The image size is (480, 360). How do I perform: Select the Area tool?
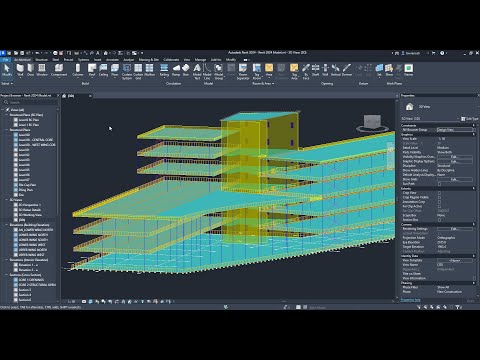pos(269,70)
